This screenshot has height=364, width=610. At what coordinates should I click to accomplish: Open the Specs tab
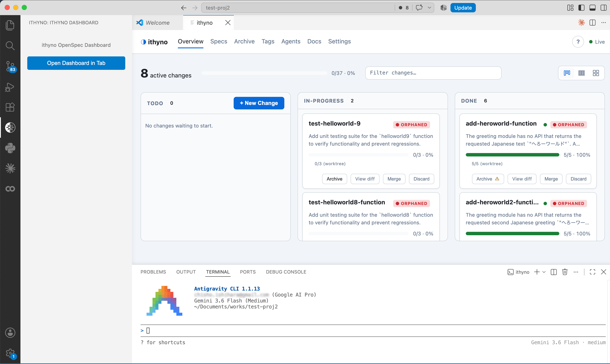click(219, 41)
